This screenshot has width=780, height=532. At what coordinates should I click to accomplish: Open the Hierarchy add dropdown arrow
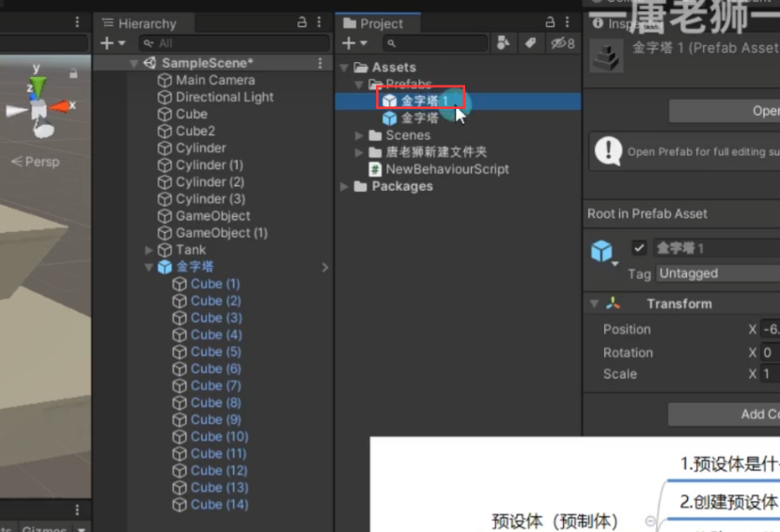coord(122,43)
